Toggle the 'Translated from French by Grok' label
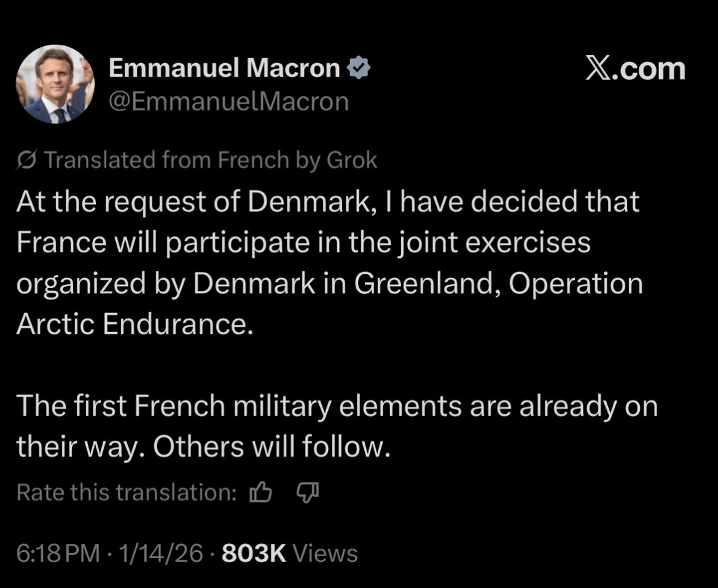This screenshot has height=588, width=718. (203, 161)
